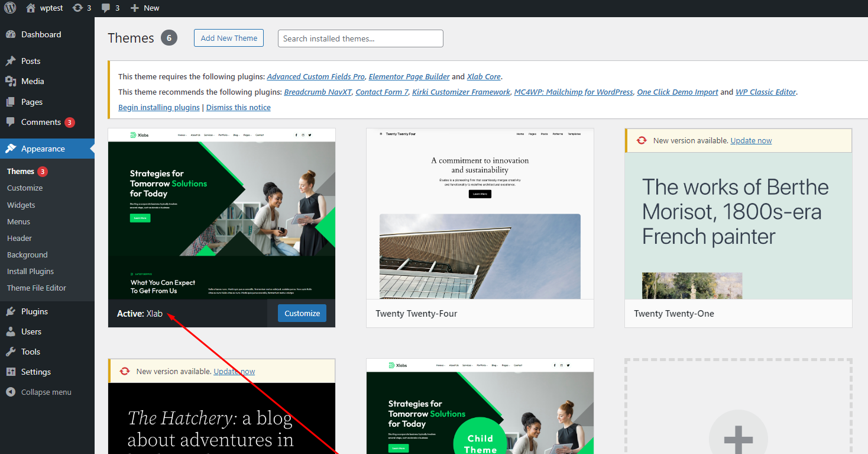This screenshot has height=454, width=868.
Task: Open the Media library in sidebar
Action: (33, 81)
